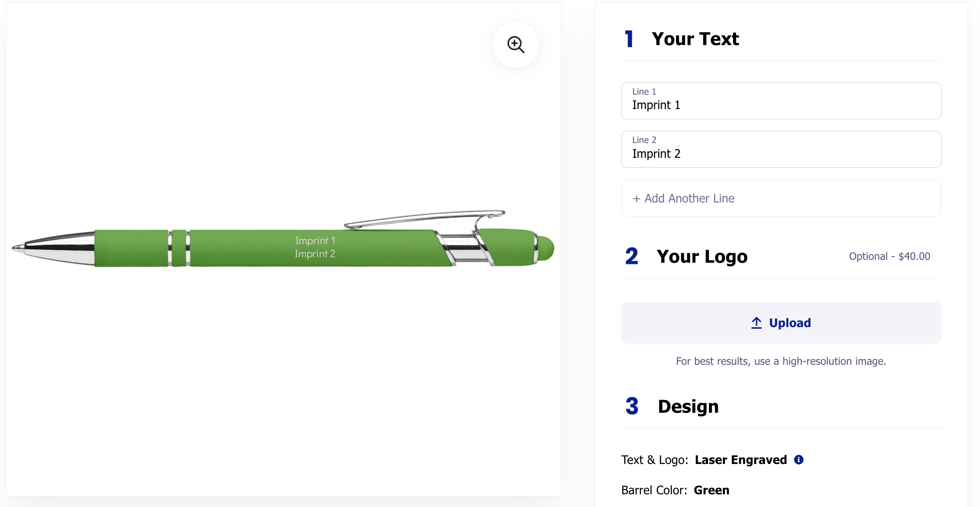Click the green pen barrel grip section
980x507 pixels.
point(131,248)
